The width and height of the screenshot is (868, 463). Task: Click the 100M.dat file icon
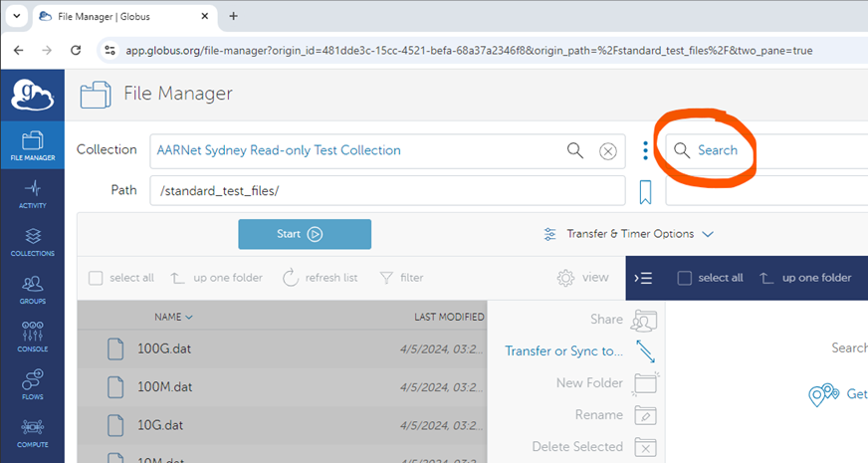pyautogui.click(x=115, y=387)
